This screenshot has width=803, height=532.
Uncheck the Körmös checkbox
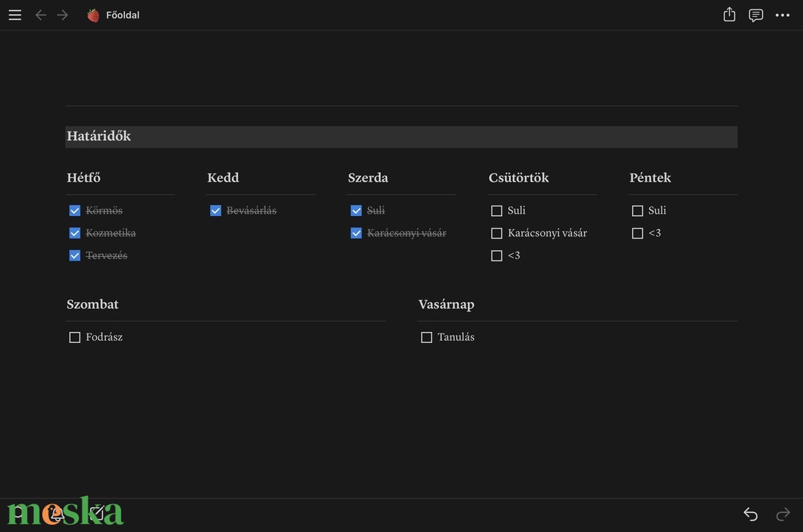74,210
